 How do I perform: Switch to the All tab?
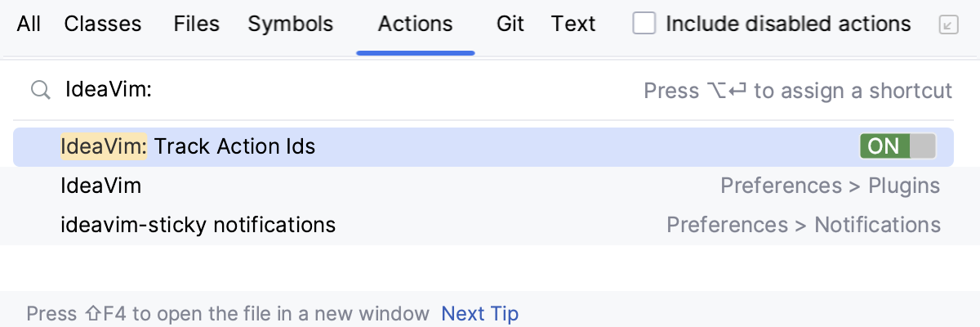(x=29, y=25)
